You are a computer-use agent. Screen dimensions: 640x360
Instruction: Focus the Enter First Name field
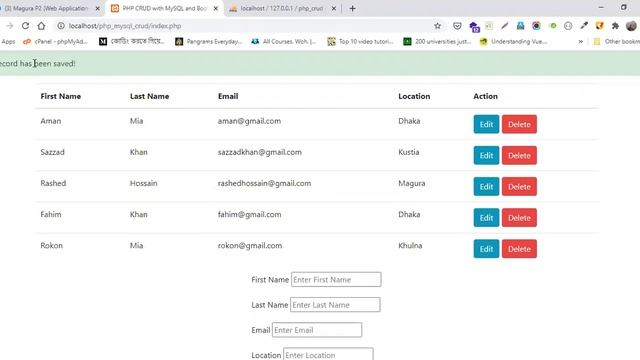336,280
